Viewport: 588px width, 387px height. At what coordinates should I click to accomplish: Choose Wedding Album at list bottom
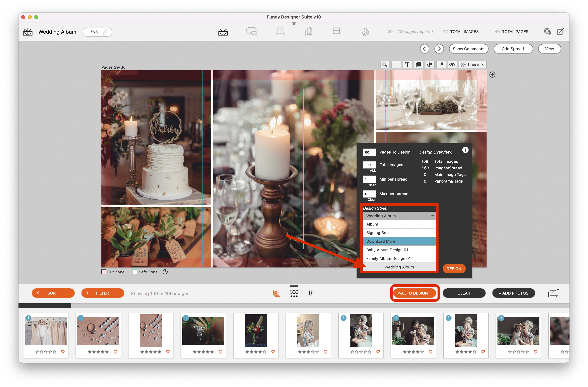[399, 267]
